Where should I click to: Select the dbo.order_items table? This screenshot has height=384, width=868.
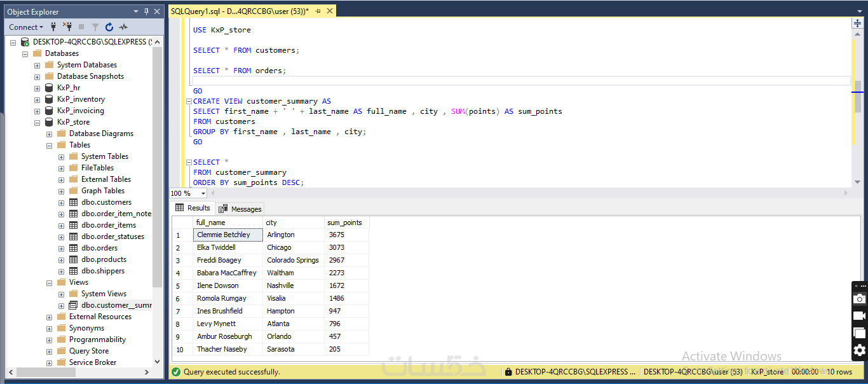tap(109, 225)
